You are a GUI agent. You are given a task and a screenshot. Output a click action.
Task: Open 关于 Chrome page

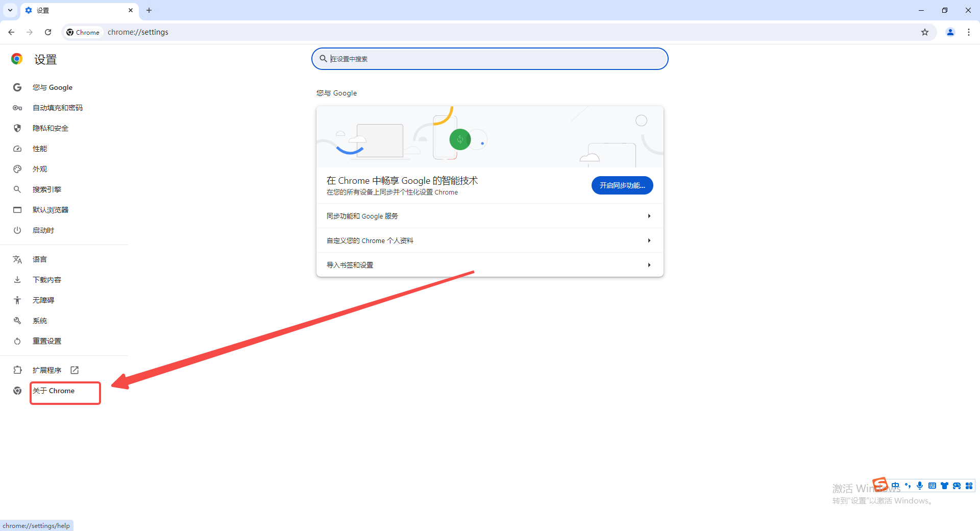tap(54, 391)
